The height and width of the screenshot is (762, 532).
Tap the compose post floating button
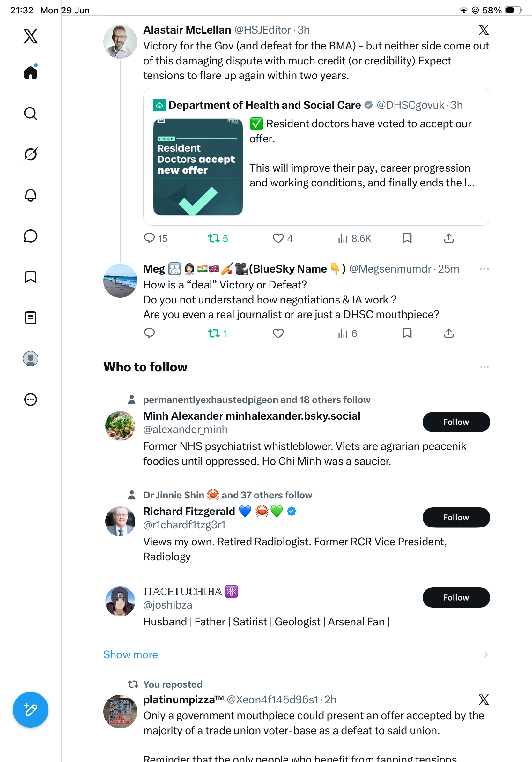click(31, 710)
